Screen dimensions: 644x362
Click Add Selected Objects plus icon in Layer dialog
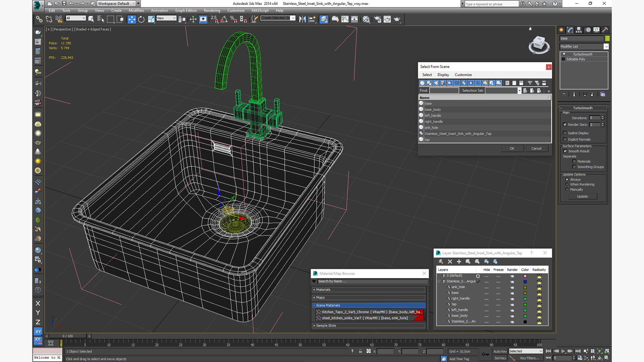coord(459,261)
